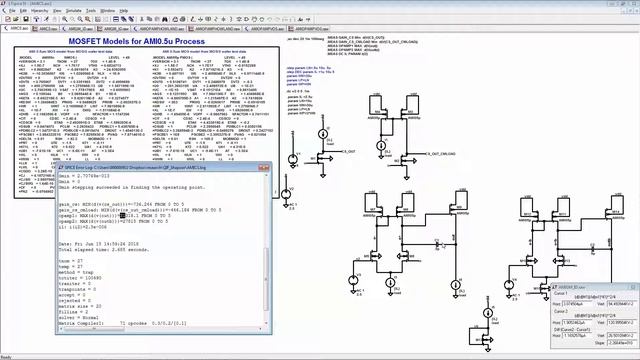The height and width of the screenshot is (360, 640).
Task: Click the Error Log scroll left arrow
Action: coord(61,329)
